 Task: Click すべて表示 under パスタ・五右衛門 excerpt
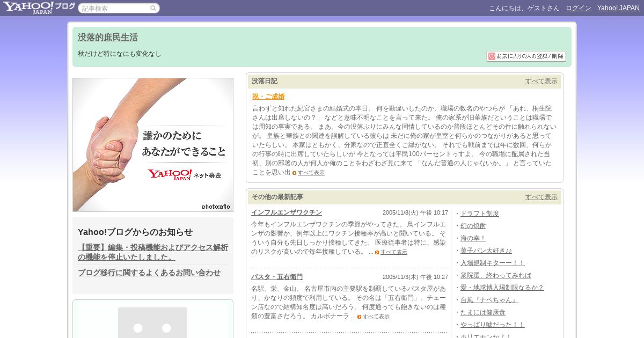pyautogui.click(x=376, y=317)
